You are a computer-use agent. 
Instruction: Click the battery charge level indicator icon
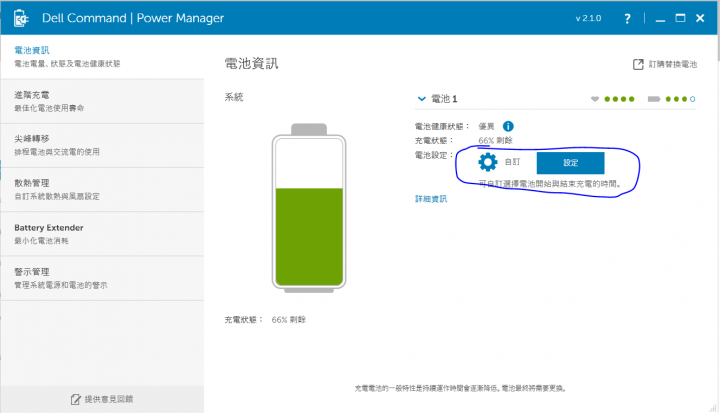(654, 99)
